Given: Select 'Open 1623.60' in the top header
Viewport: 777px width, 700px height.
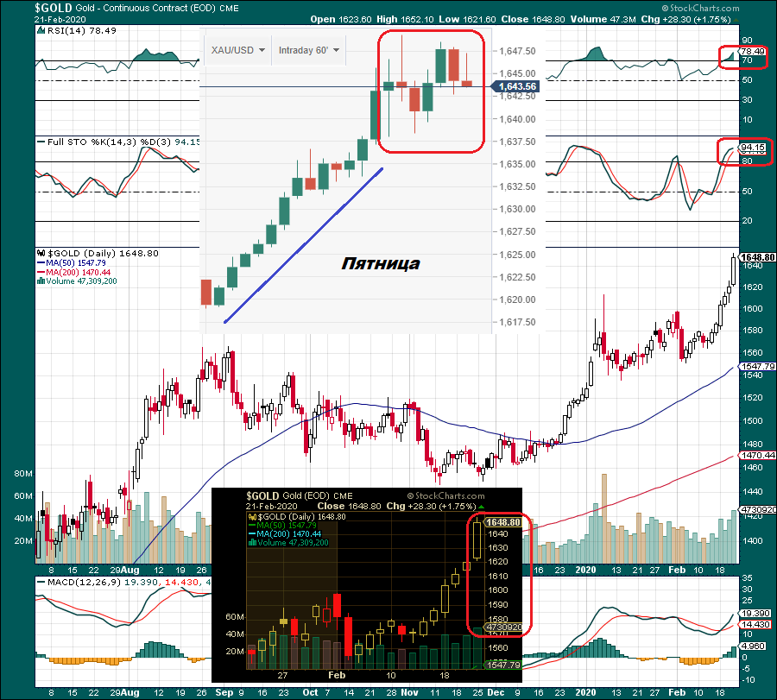Looking at the screenshot, I should click(x=341, y=19).
